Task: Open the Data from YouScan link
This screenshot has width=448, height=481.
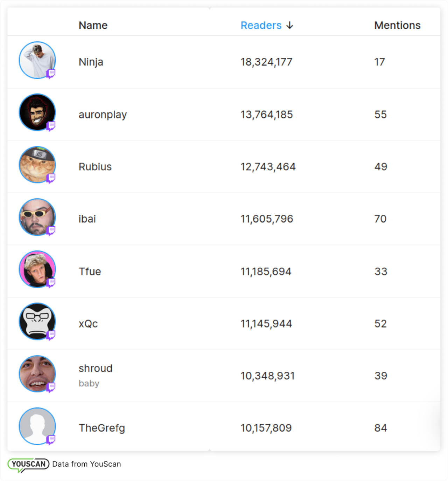Action: pos(86,464)
